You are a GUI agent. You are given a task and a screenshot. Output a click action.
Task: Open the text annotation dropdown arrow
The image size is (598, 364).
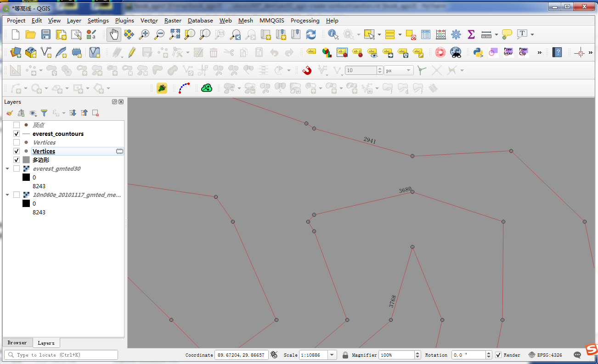(x=532, y=34)
